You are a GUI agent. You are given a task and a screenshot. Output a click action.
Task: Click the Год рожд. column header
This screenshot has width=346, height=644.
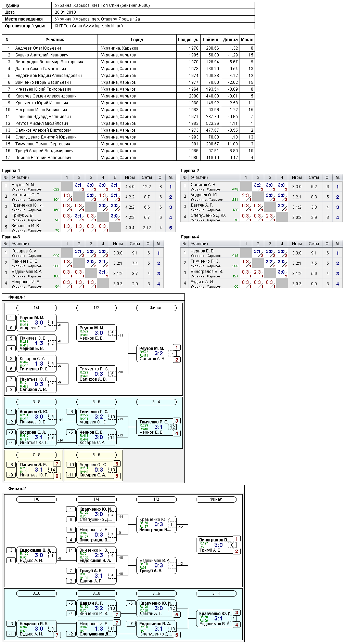coord(188,40)
